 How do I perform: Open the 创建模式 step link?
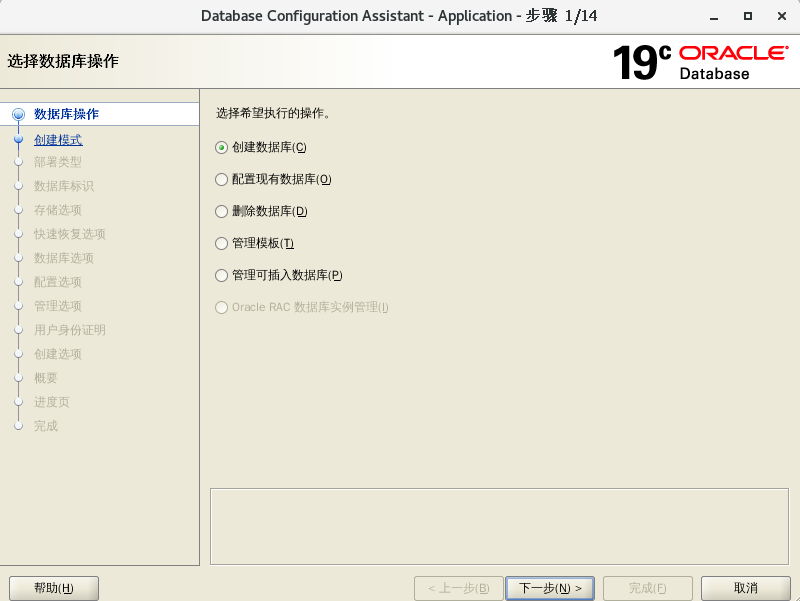(58, 140)
